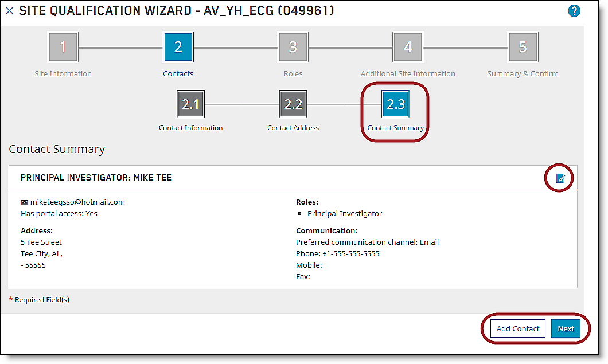Image resolution: width=608 pixels, height=364 pixels.
Task: Click the Principal Investigator: Mike Tee header
Action: [96, 178]
